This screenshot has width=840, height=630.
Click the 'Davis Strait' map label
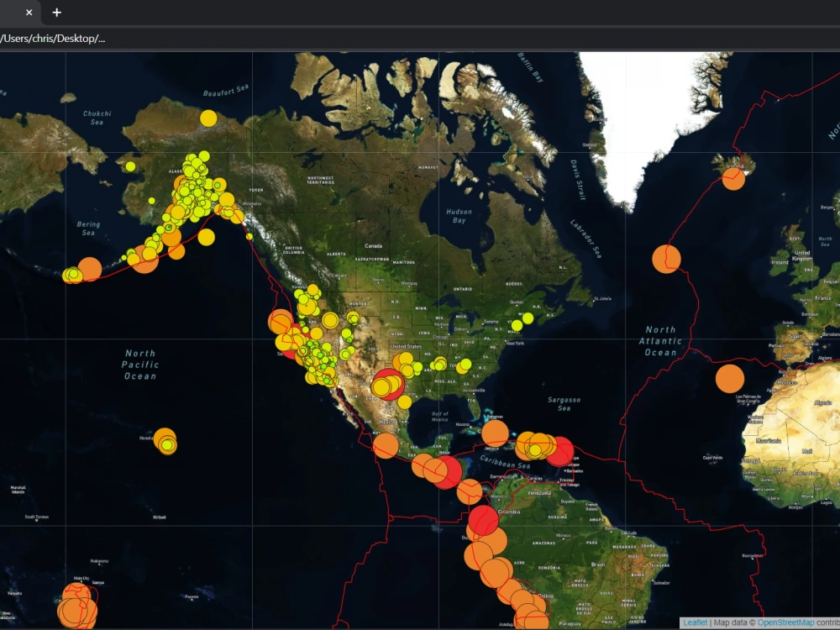[578, 180]
